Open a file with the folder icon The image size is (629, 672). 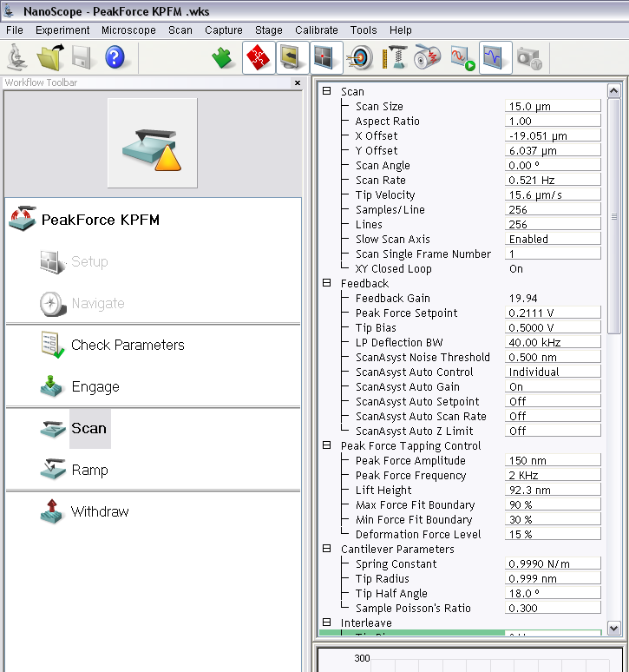50,57
